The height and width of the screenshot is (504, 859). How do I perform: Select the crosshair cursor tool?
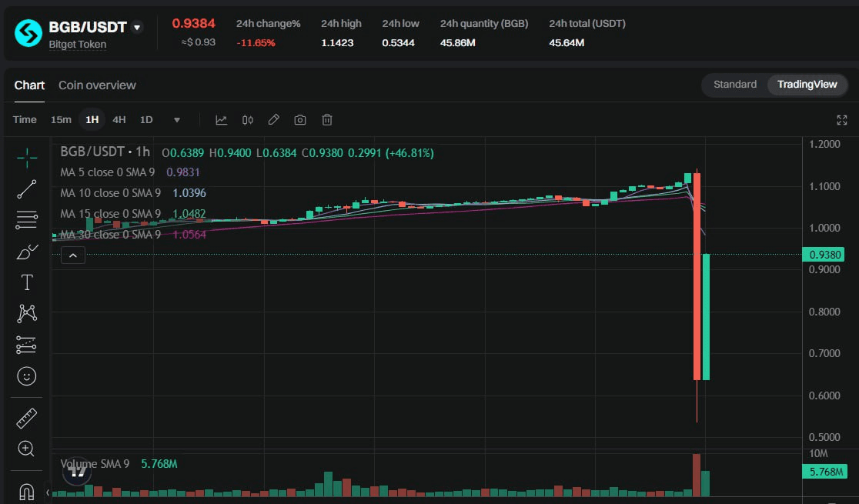(26, 158)
